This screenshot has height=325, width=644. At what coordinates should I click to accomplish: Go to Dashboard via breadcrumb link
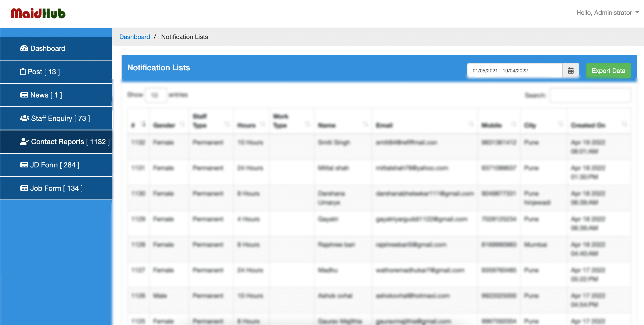(134, 37)
